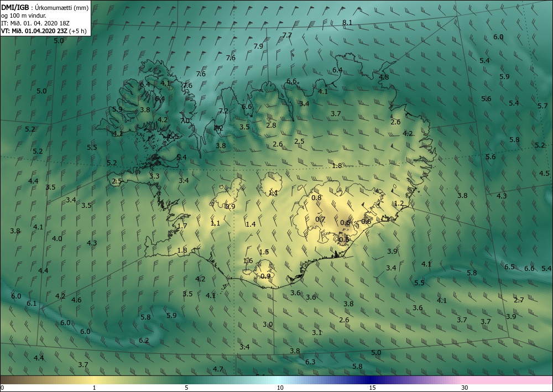Click the 8.1 value on the map

tap(347, 23)
